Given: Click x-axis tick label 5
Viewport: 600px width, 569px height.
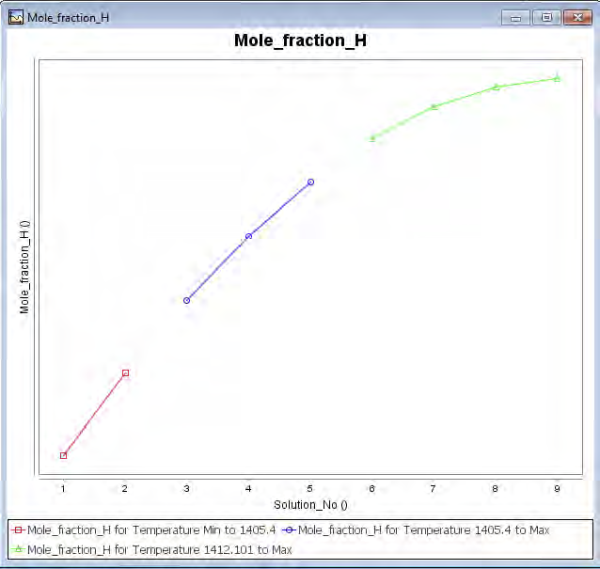Looking at the screenshot, I should point(310,489).
